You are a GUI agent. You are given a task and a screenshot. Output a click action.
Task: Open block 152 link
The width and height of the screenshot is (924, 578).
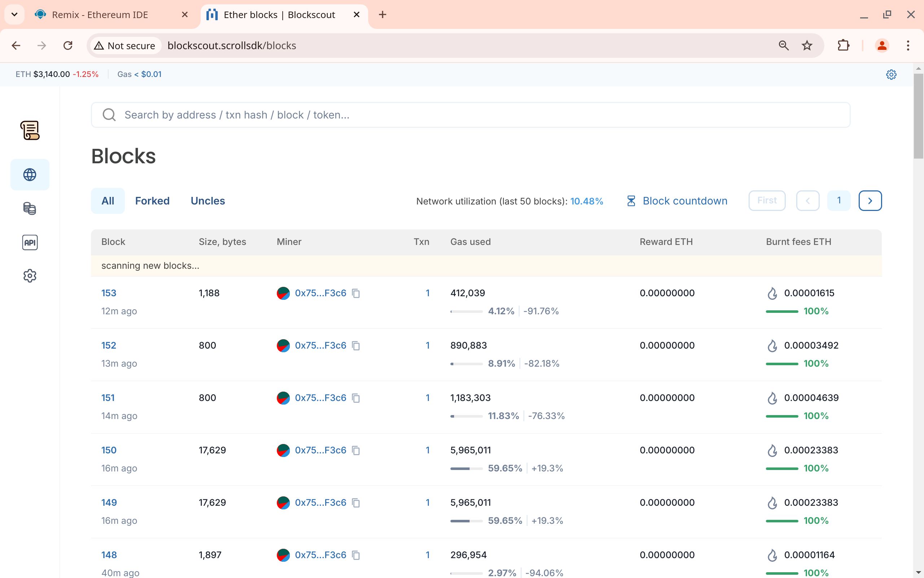(109, 346)
